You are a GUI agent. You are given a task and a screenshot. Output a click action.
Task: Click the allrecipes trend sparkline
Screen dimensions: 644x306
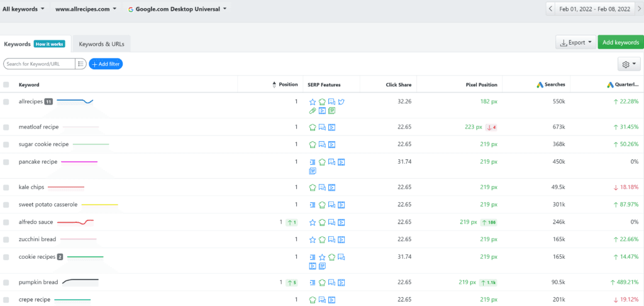tap(75, 101)
